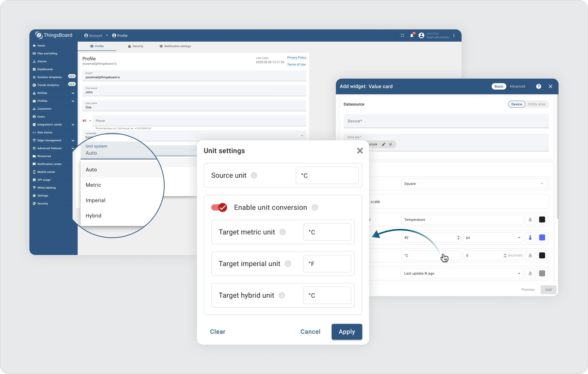Screen dimensions: 588x374
Task: Open the Square layout dropdown
Action: tap(474, 184)
